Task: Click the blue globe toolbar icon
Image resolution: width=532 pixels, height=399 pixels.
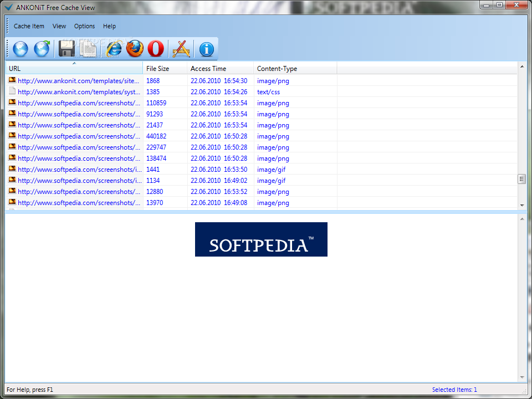Action: tap(21, 49)
